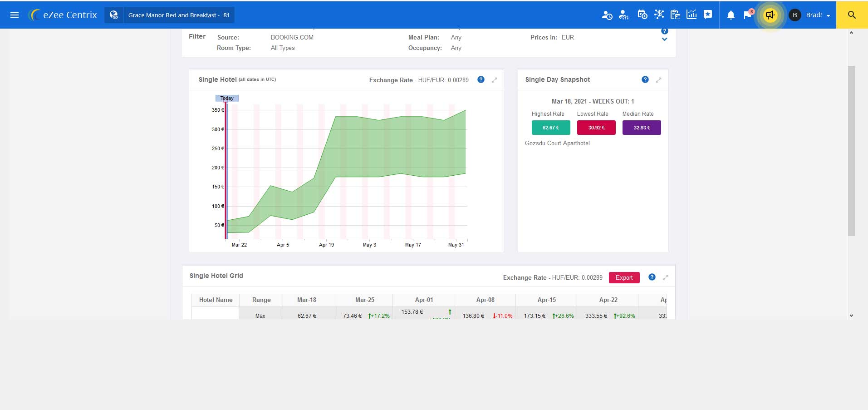Open the megaphone announcements icon
The width and height of the screenshot is (868, 410).
tap(770, 15)
